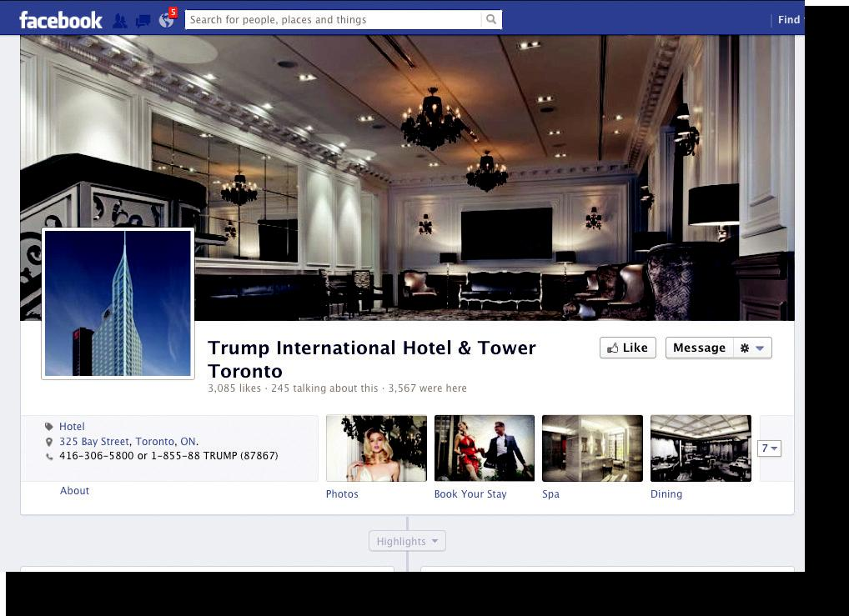Click the Facebook logo
Image resolution: width=849 pixels, height=616 pixels.
click(60, 20)
